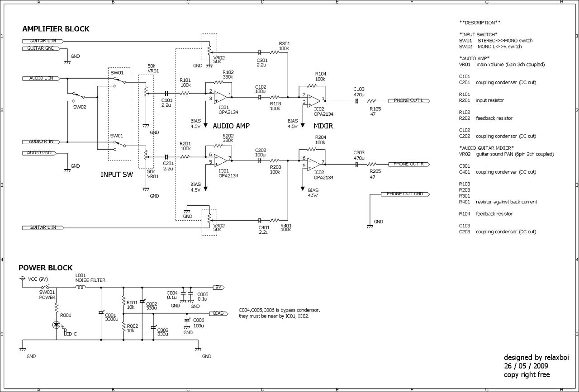Click the *INPUT SWITCH* description heading
Image resolution: width=579 pixels, height=392 pixels.
pyautogui.click(x=478, y=34)
